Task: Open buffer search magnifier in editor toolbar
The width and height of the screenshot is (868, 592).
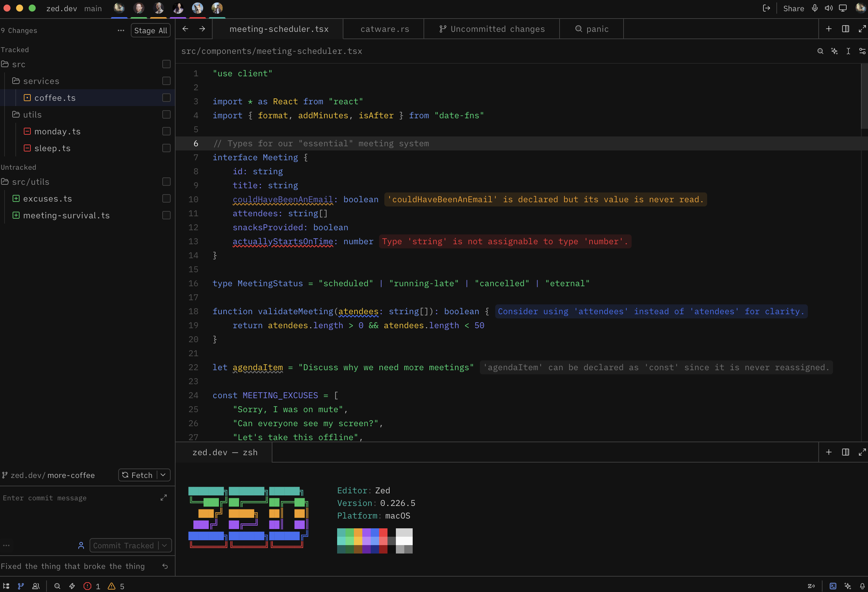Action: point(820,51)
